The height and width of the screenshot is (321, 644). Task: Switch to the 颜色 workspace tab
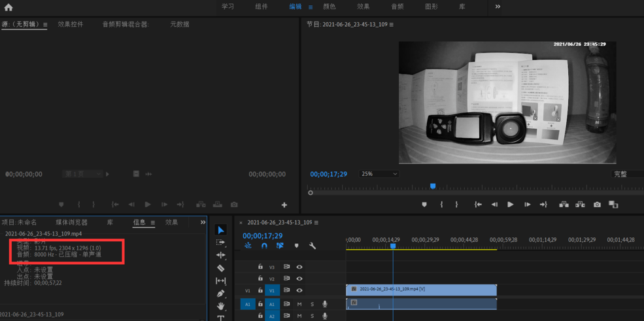330,7
